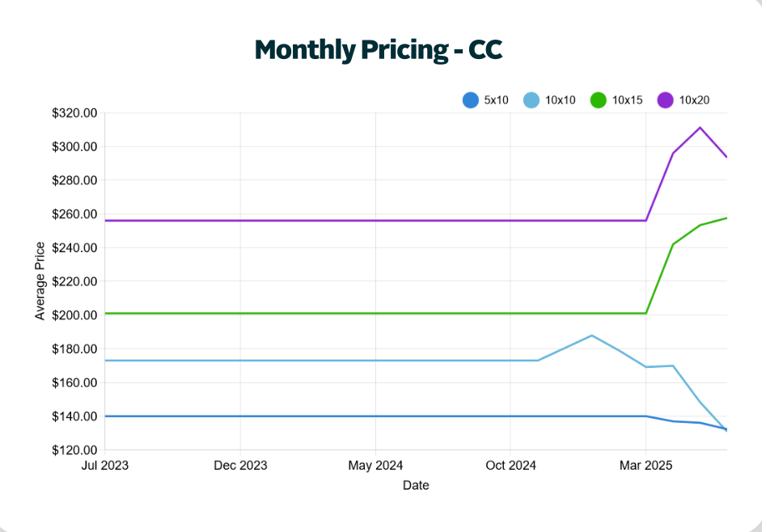Screen dimensions: 762x532
Task: Click the peak of the purple 10x20 line
Action: (701, 127)
